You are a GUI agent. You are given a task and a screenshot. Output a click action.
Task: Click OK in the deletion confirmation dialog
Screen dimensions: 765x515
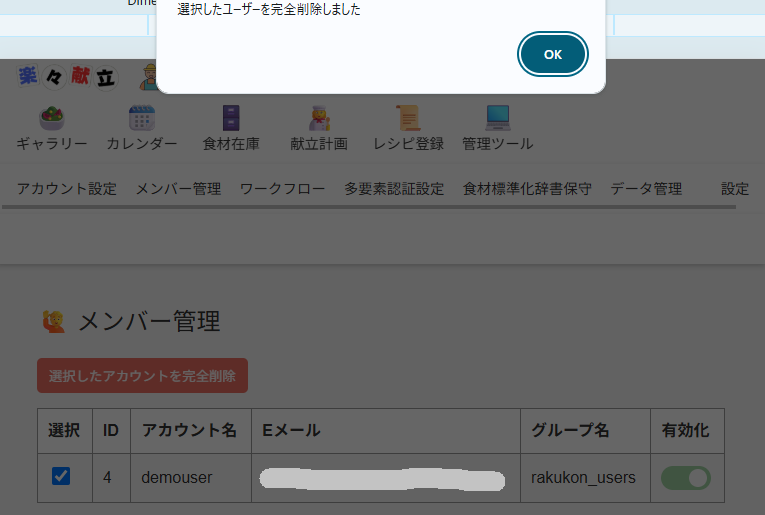pos(552,54)
